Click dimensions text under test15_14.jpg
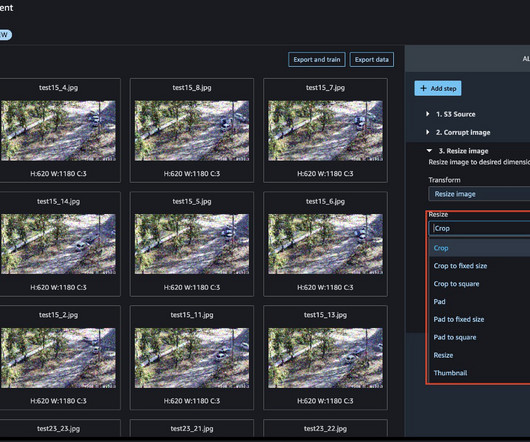Viewport: 530px width, 442px height. tap(58, 288)
